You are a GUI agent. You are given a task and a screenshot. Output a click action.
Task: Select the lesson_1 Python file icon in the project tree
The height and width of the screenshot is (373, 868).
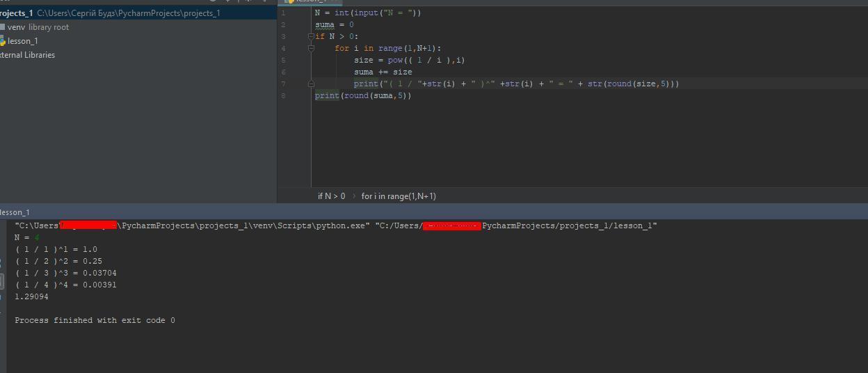(3, 41)
